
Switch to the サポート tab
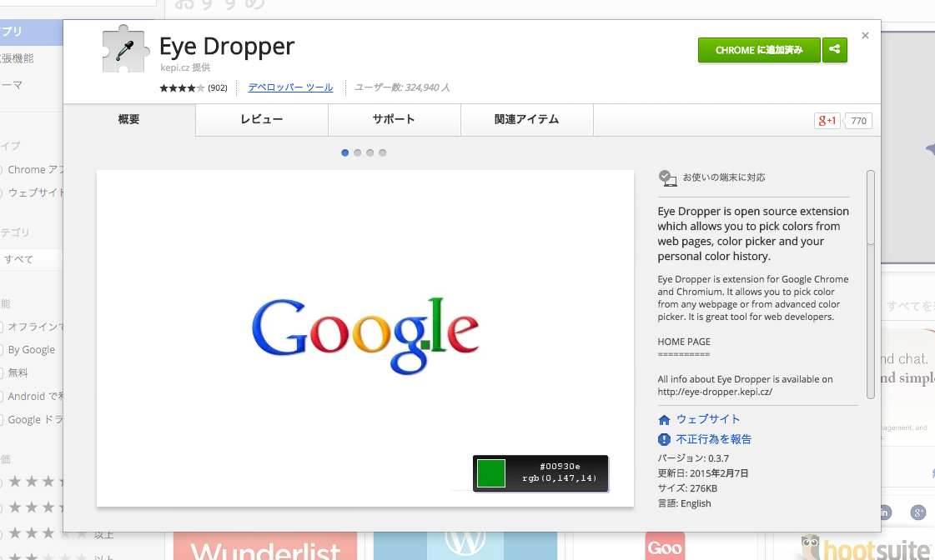pyautogui.click(x=394, y=119)
